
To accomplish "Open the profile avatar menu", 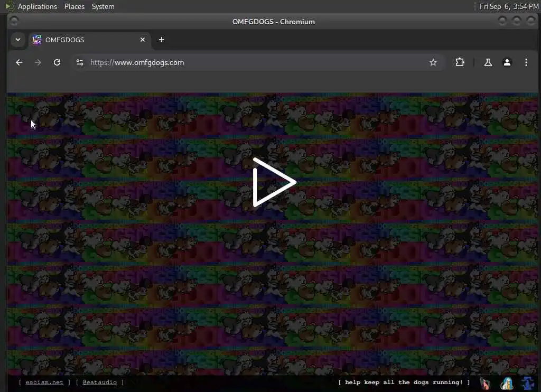I will coord(507,62).
